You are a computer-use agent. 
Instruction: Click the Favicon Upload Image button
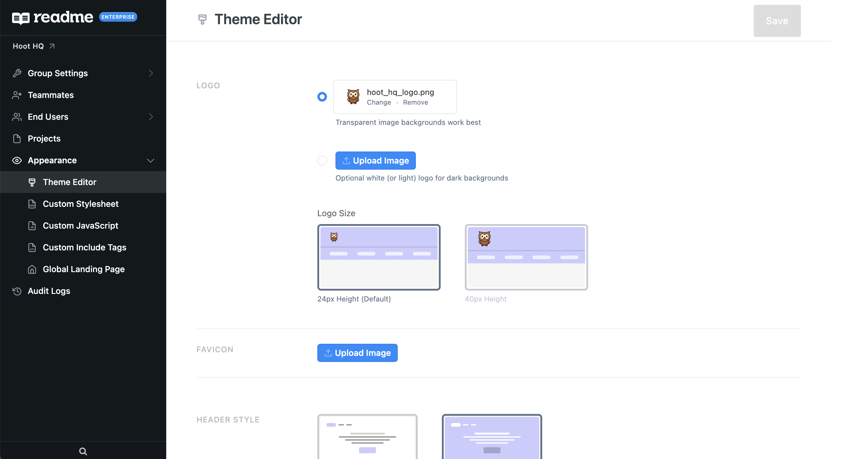pos(357,353)
